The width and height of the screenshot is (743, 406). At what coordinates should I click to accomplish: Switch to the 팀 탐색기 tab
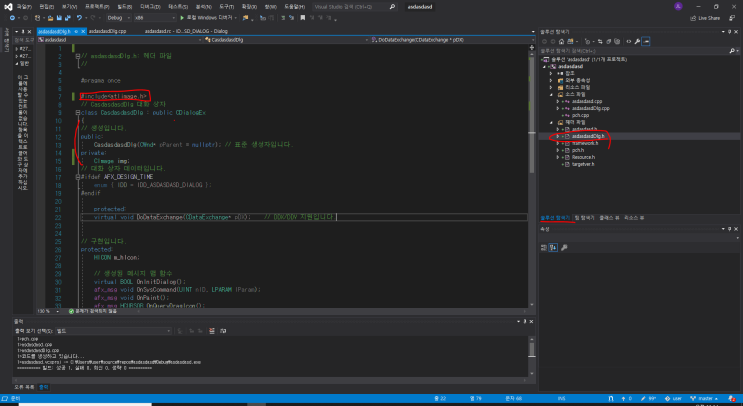584,218
